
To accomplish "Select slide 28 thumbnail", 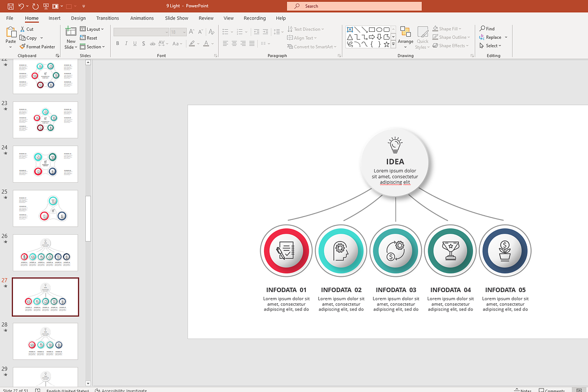I will (x=45, y=341).
